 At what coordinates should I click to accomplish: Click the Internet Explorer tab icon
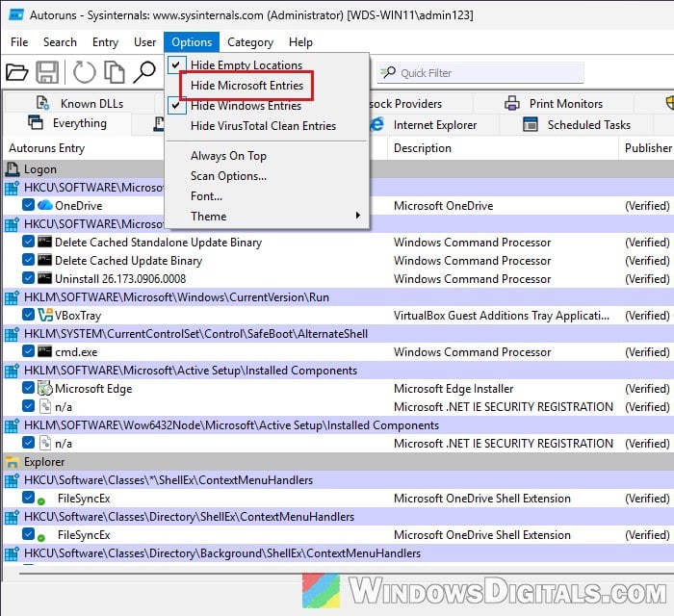pos(376,124)
